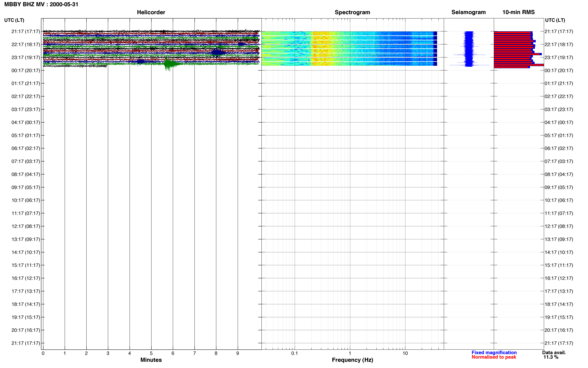The width and height of the screenshot is (588, 368).
Task: Select the 'Spectrogram' panel title
Action: pos(352,12)
